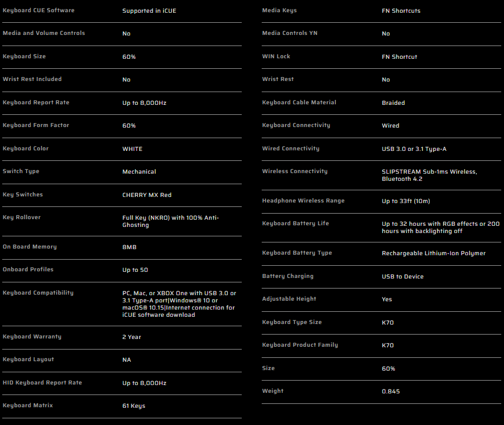
Task: Click the "Rechargeable Lithium-Ion Polymer" value
Action: point(434,254)
